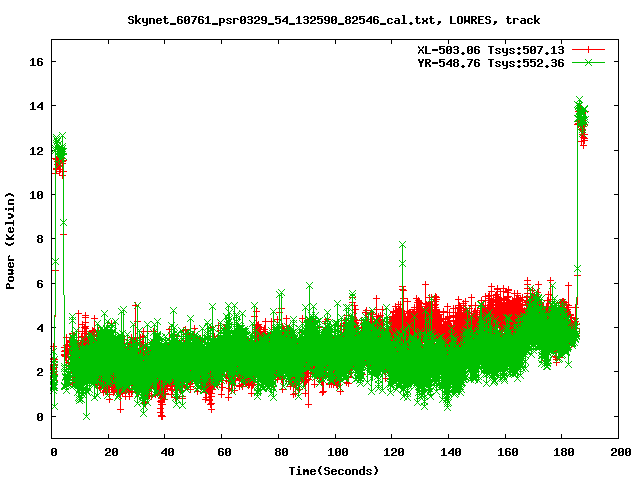
Task: Click the y-axis tick label 14
Action: (36, 106)
